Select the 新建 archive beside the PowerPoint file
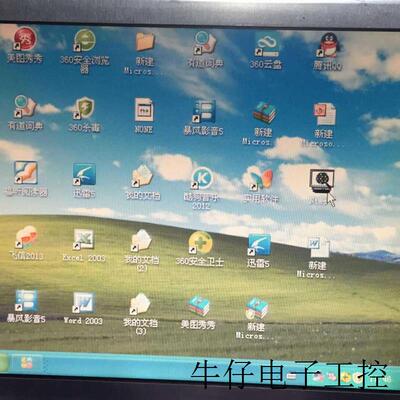Screen dimensions: 400x400 click(265, 113)
